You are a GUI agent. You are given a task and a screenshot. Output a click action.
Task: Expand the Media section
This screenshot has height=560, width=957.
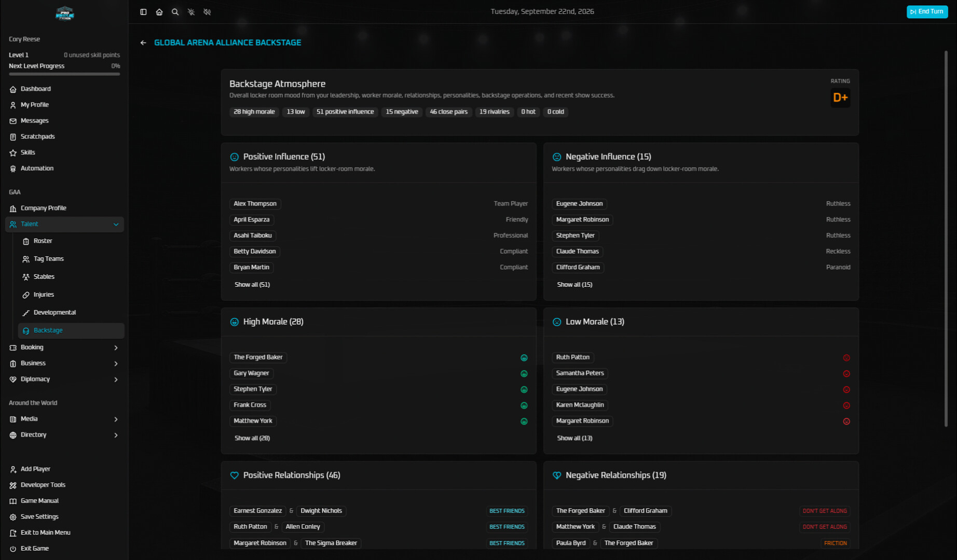pyautogui.click(x=64, y=419)
